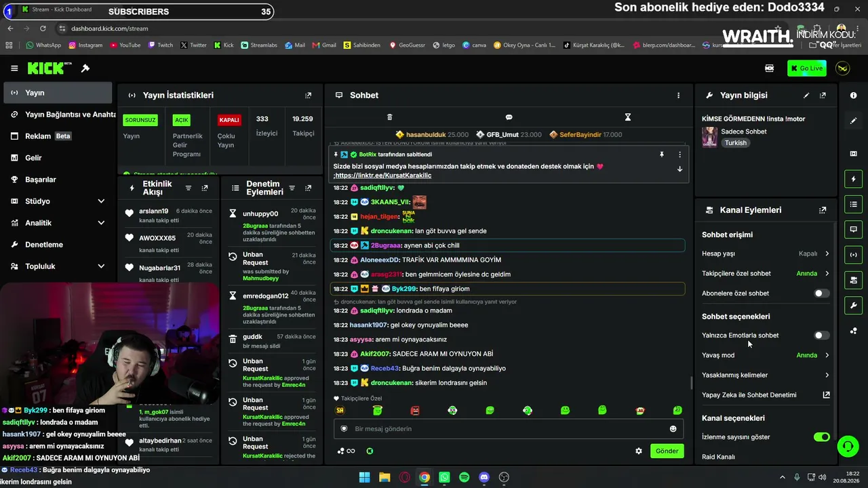Click Raid Kanalı option
Screen dimensions: 868x488
pos(718,457)
